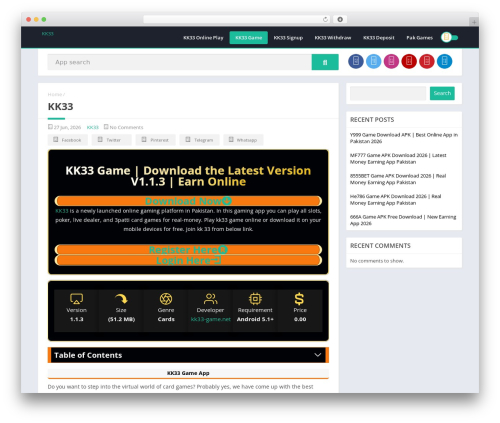Click the dark blue round social icon
This screenshot has height=423, width=500.
click(356, 61)
